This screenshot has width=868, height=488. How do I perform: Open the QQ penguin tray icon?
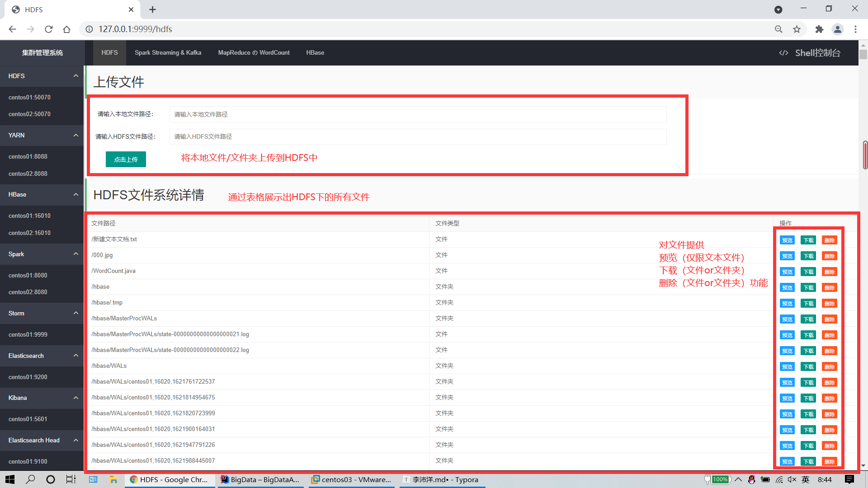(751, 480)
